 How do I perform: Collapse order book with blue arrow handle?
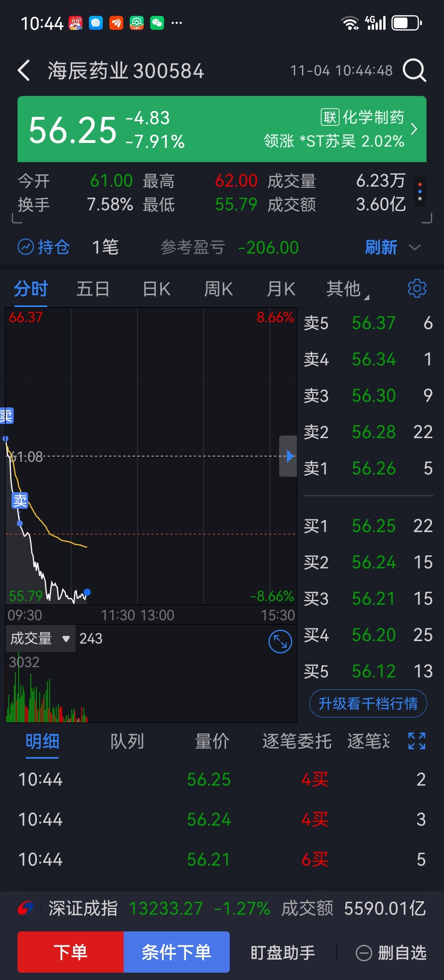[x=288, y=456]
